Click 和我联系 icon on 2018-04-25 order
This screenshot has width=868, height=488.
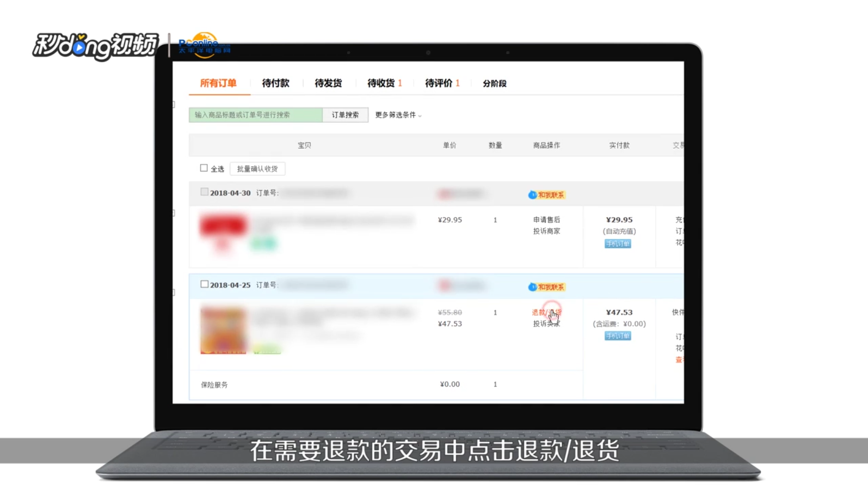tap(546, 287)
